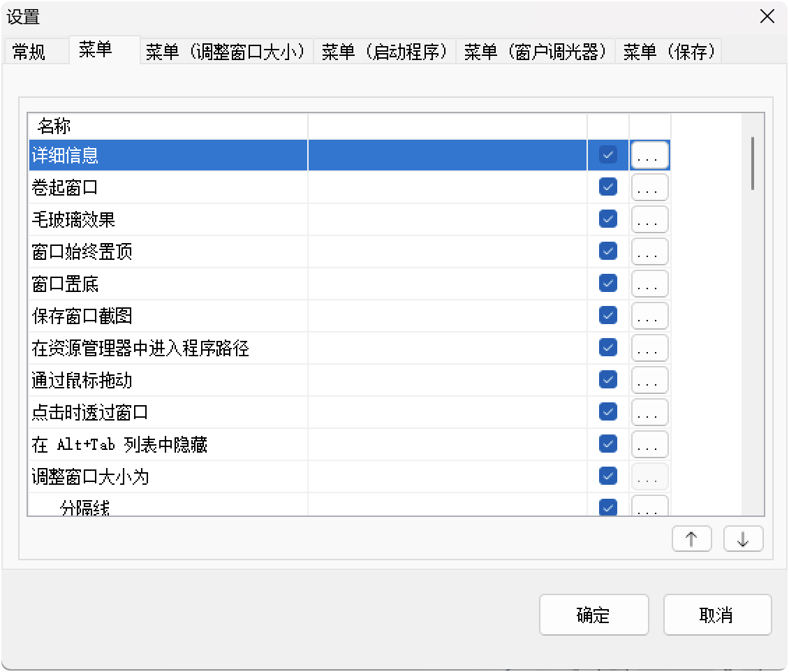Click the 确定 button
The image size is (789, 672).
pyautogui.click(x=593, y=615)
